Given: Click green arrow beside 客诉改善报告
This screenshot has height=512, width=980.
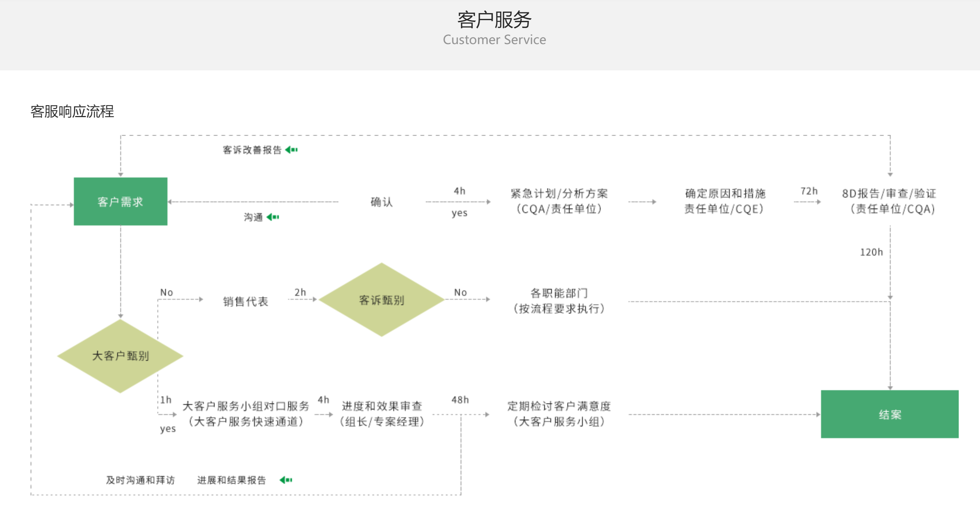Looking at the screenshot, I should [x=291, y=150].
